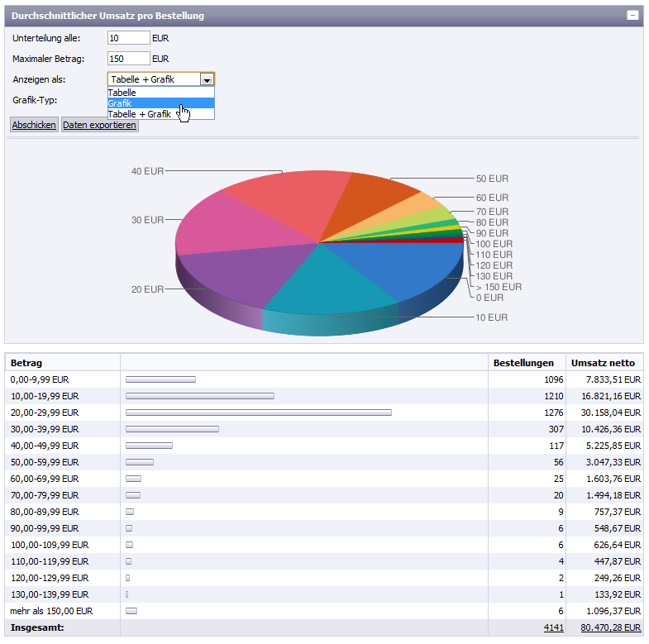649x644 pixels.
Task: Click revenue value 10.426,36 EUR
Action: [611, 429]
